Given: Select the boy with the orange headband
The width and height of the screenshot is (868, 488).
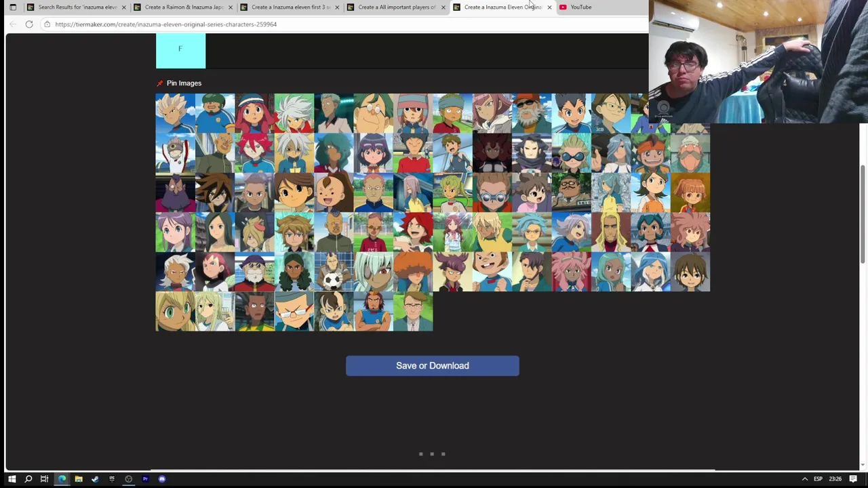Looking at the screenshot, I should pyautogui.click(x=651, y=152).
